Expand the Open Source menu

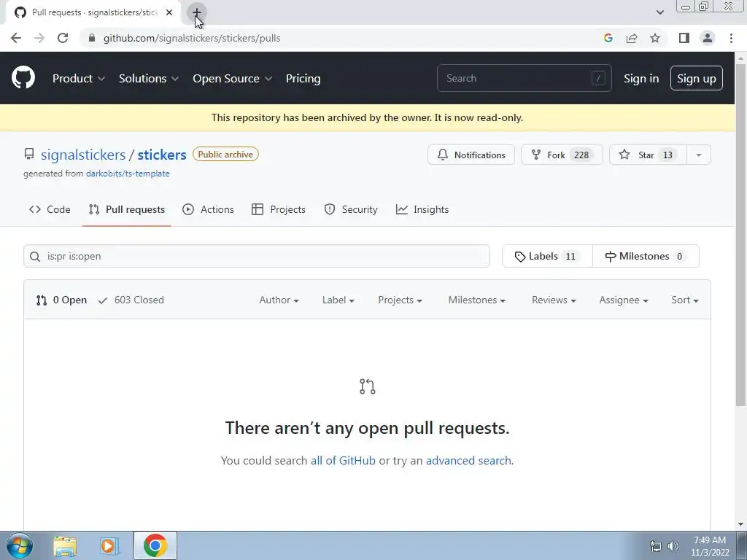point(233,79)
